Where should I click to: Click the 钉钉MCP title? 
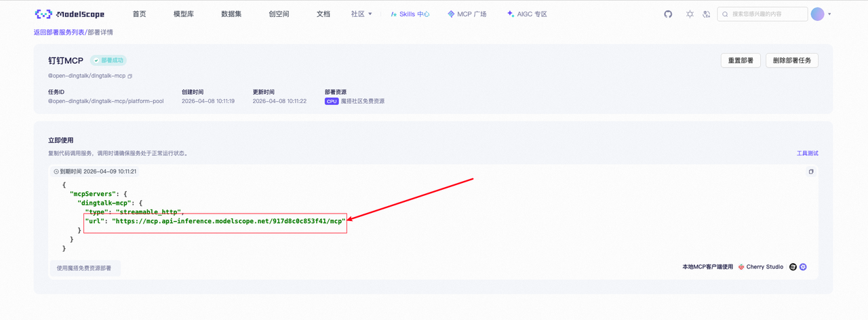(66, 60)
